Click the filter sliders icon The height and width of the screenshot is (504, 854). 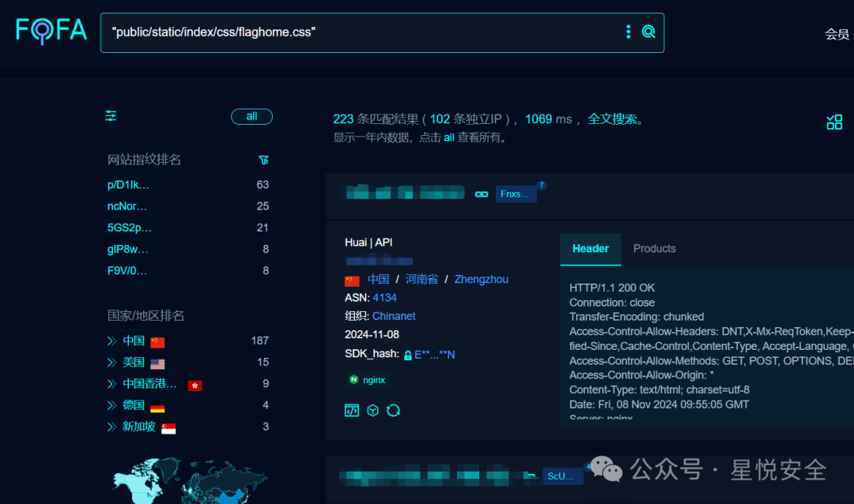click(111, 116)
